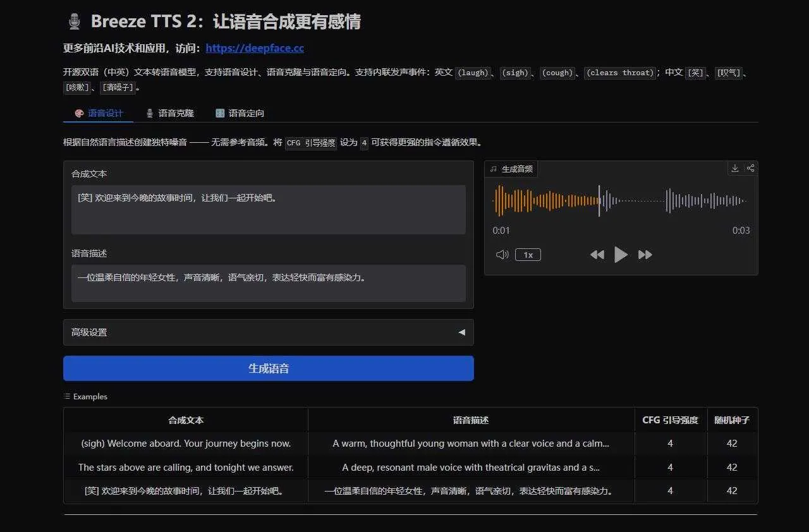Download the generated audio file
Image resolution: width=809 pixels, height=532 pixels.
pos(735,168)
